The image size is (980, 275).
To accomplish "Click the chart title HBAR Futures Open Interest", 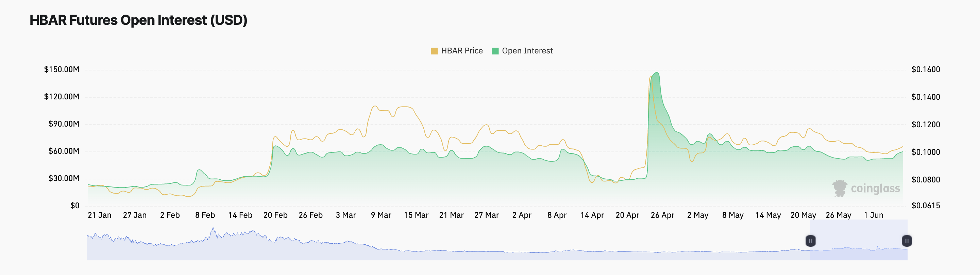I will click(138, 20).
